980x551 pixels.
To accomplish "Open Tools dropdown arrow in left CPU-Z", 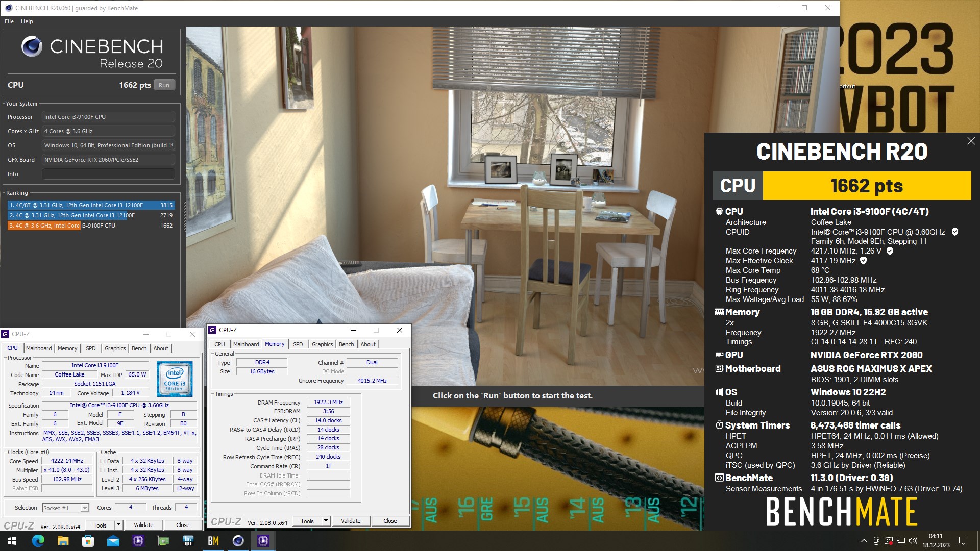I will [x=118, y=525].
